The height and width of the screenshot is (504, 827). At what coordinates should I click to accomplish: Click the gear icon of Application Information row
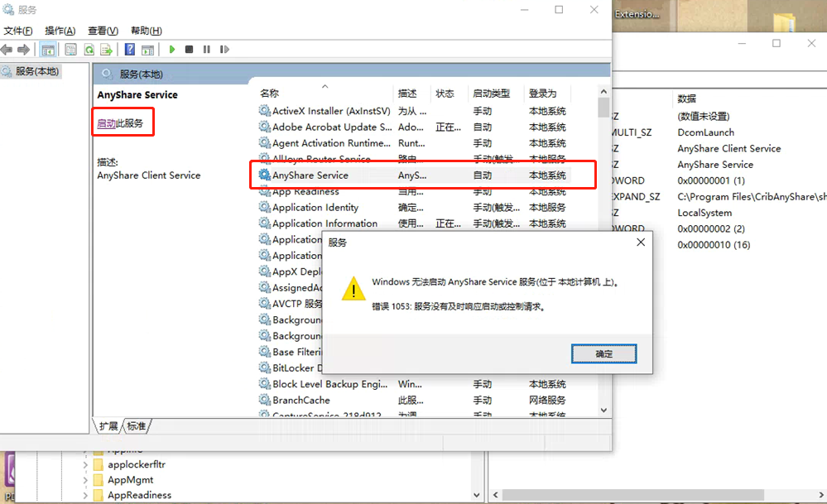click(264, 223)
